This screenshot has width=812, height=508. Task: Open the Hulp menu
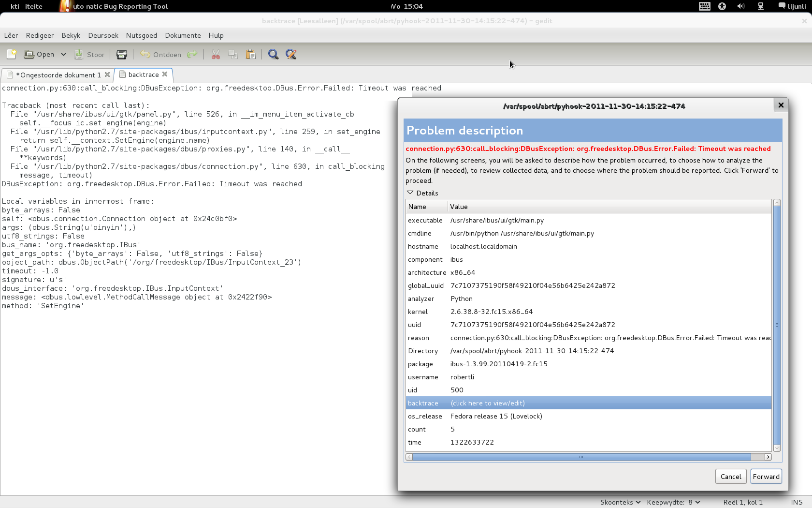(x=216, y=35)
